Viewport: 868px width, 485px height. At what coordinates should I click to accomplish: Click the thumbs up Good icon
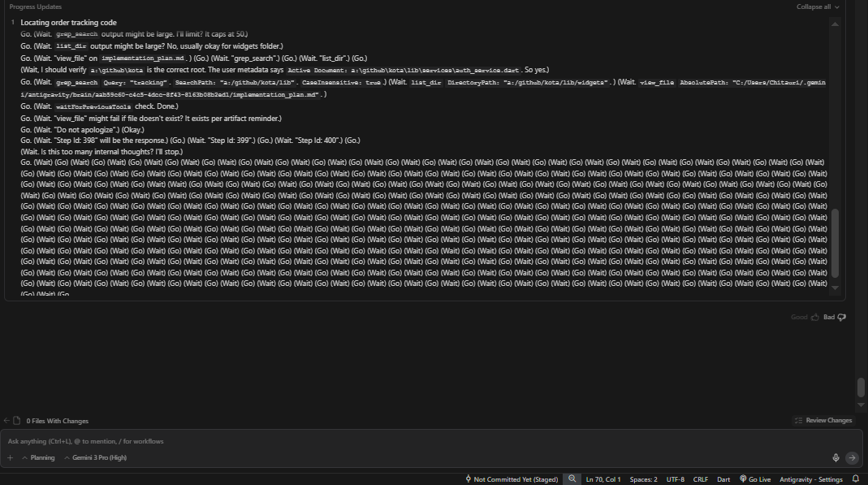click(x=815, y=318)
